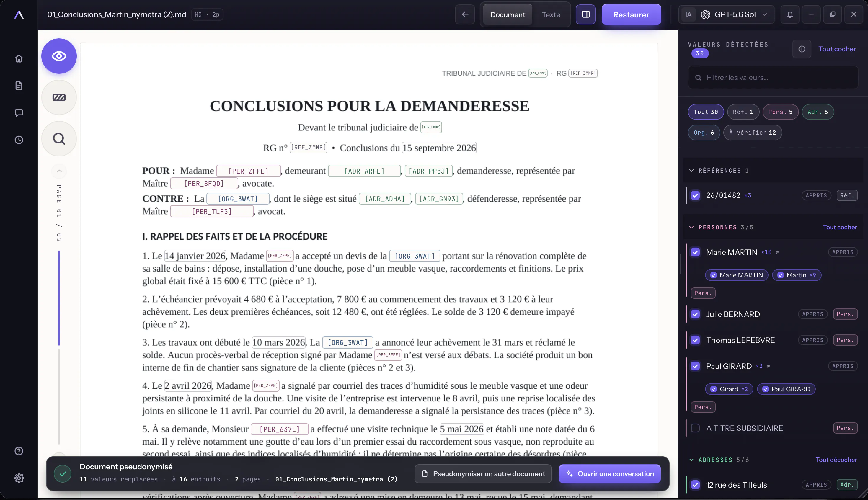The image size is (868, 500).
Task: Switch to the Texte view tab
Action: point(551,14)
